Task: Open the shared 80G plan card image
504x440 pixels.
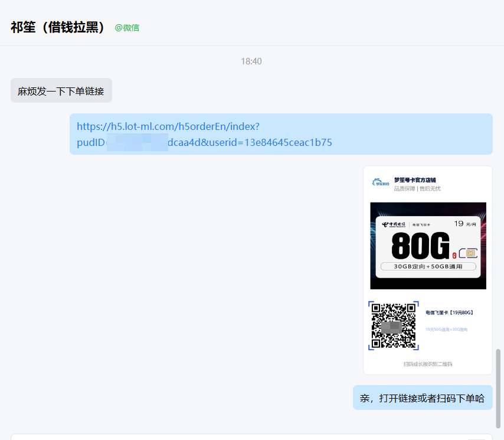Action: pos(427,270)
